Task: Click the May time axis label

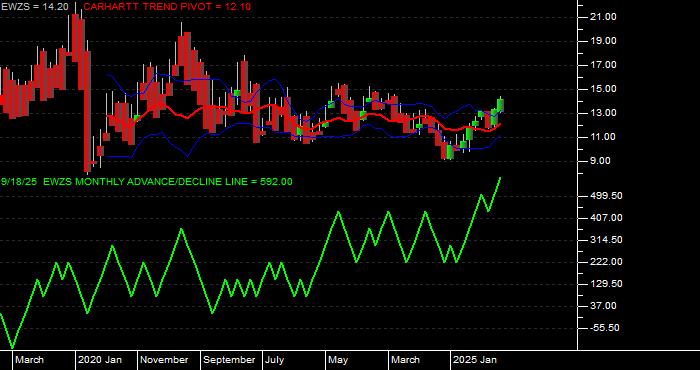Action: pos(338,360)
